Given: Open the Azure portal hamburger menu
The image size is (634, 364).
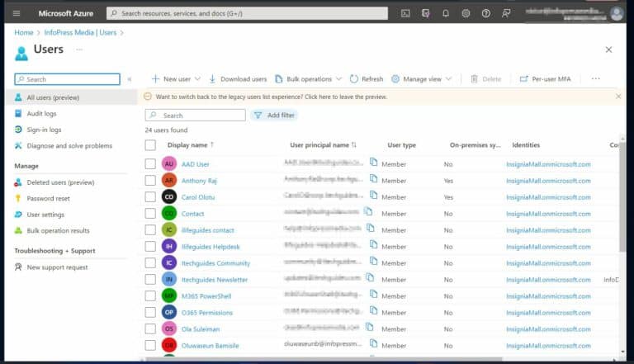Looking at the screenshot, I should tap(17, 13).
